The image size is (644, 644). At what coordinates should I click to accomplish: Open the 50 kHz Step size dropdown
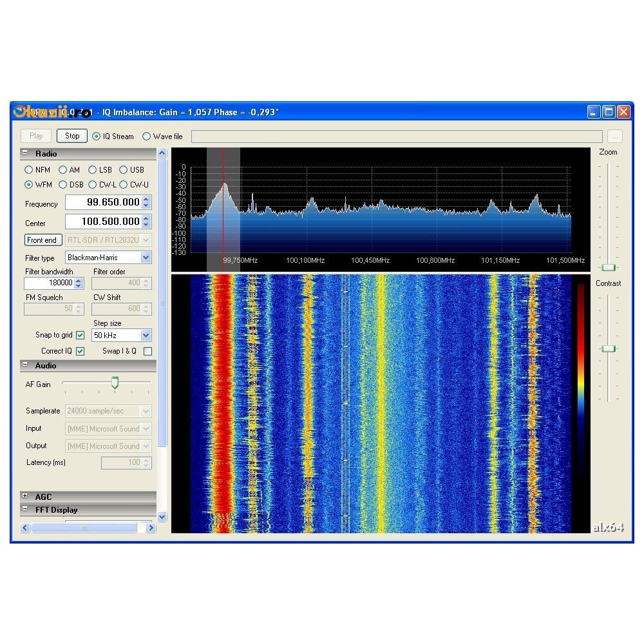(147, 335)
